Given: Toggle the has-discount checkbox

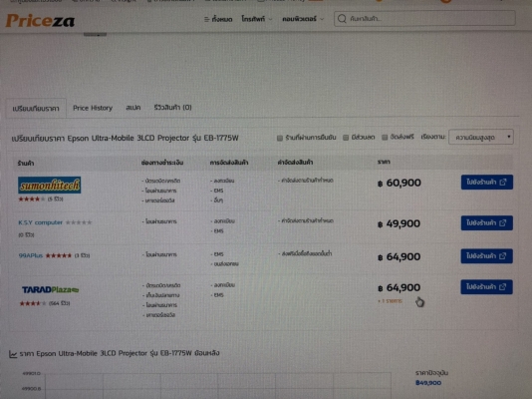Looking at the screenshot, I should [346, 138].
